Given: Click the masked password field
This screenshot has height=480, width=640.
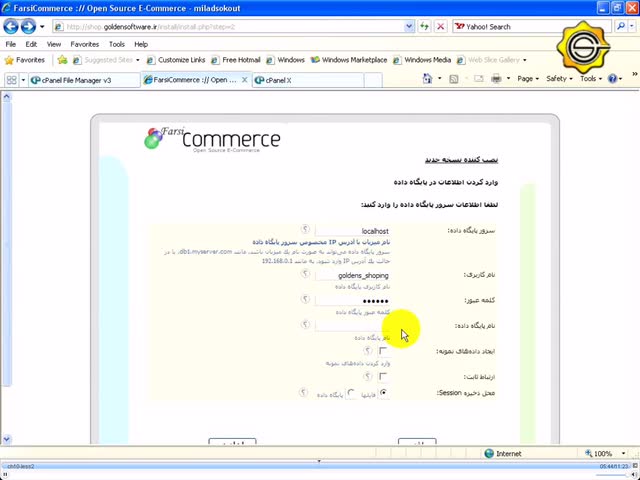Looking at the screenshot, I should click(352, 301).
